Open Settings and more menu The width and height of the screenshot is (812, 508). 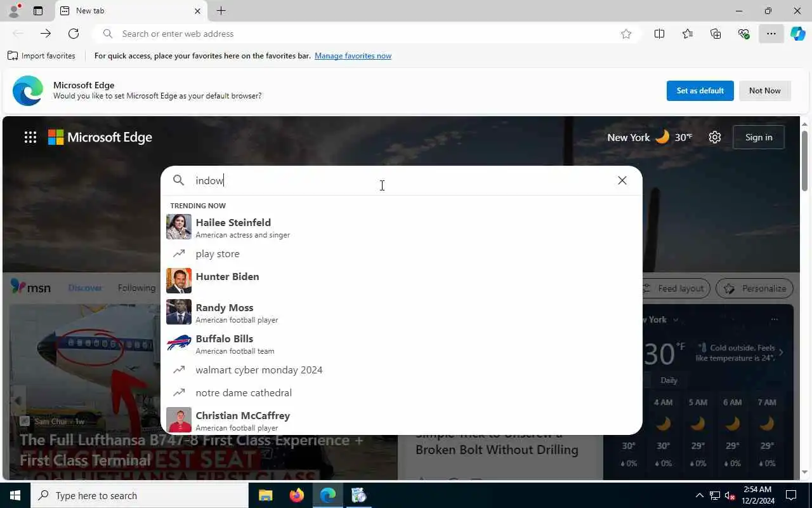(771, 34)
